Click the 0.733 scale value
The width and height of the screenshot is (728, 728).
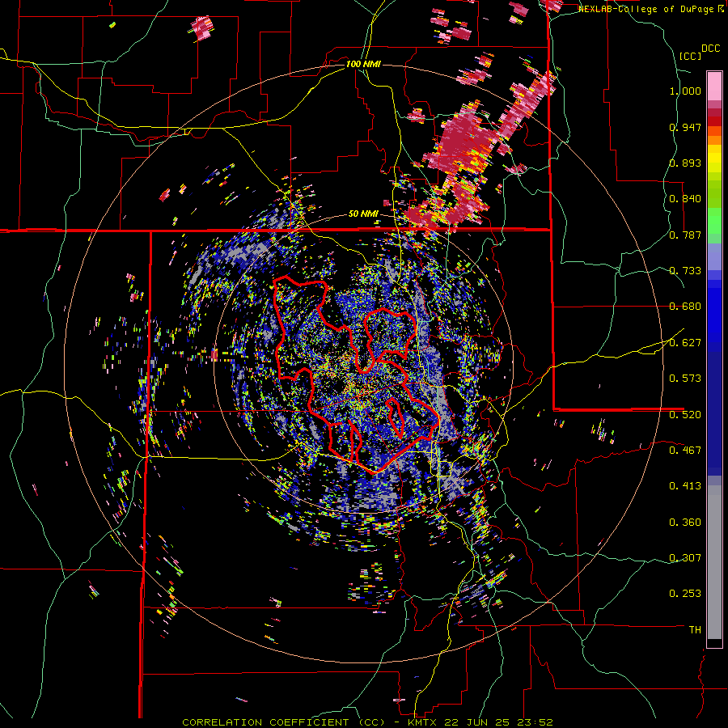coord(685,271)
